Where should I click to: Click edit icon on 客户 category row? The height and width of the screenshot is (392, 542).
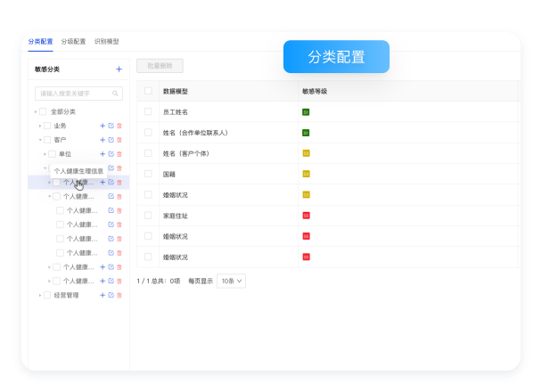(111, 140)
